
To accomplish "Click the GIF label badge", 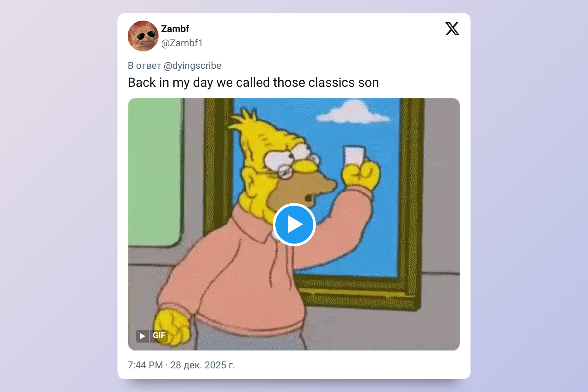I will pos(159,336).
